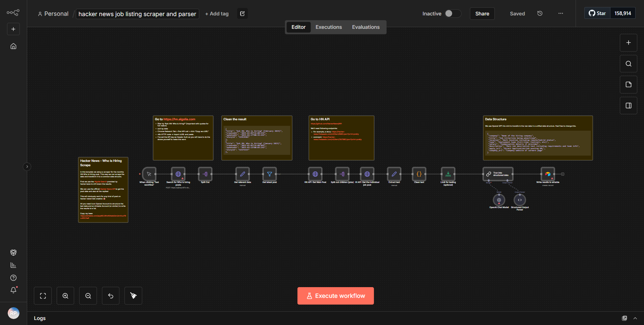Add a new node via the right-side plus icon
Viewport: 644px width, 325px height.
click(x=628, y=43)
